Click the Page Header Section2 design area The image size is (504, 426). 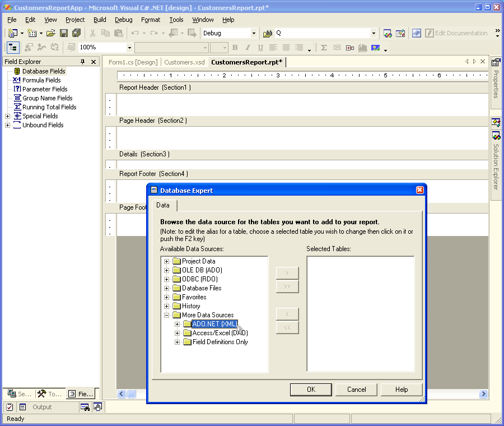click(302, 138)
